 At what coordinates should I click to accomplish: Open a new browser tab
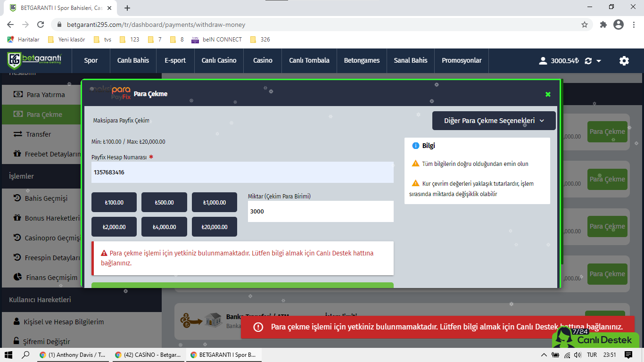127,8
